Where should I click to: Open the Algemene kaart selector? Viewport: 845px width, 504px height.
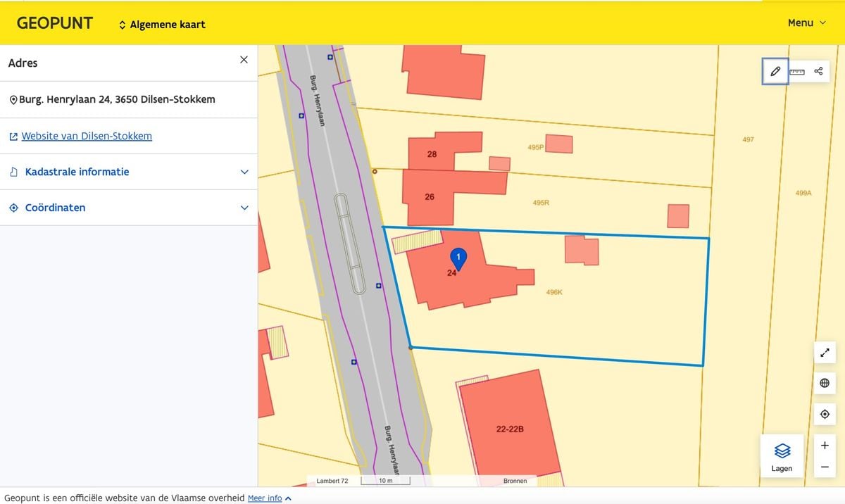click(x=162, y=25)
